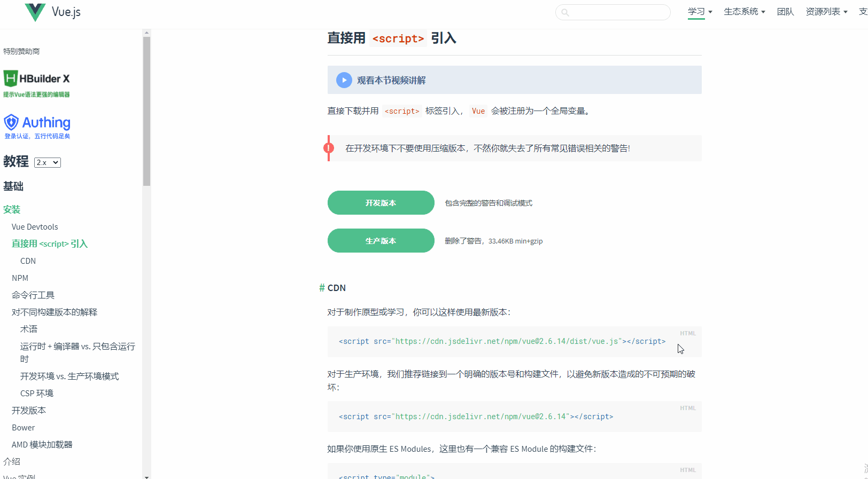
Task: Click the sidebar scrollbar thumb
Action: tap(146, 111)
